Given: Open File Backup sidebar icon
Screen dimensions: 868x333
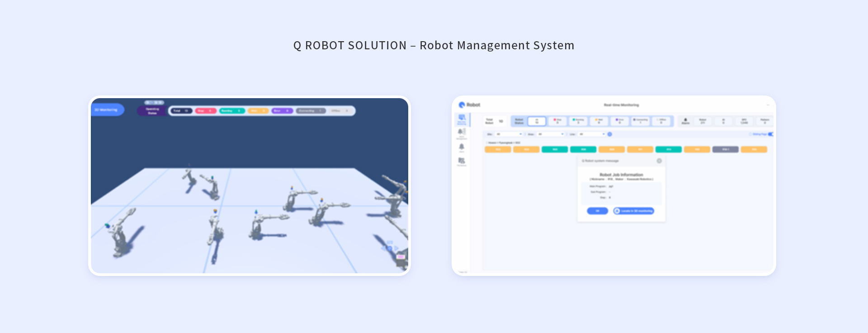Looking at the screenshot, I should pos(462,162).
